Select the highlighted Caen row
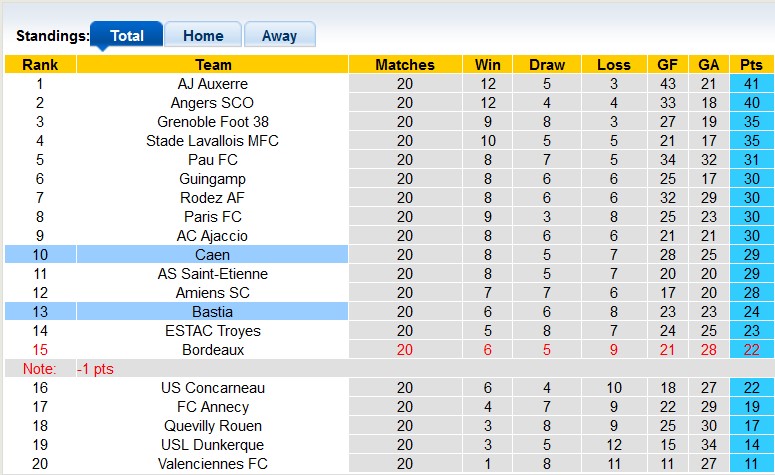 (213, 255)
